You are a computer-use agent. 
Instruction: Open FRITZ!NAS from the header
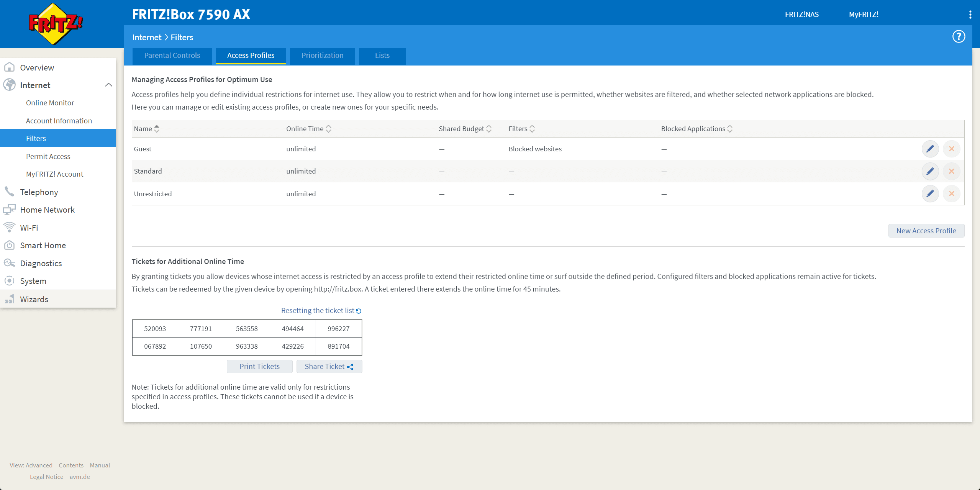tap(801, 15)
